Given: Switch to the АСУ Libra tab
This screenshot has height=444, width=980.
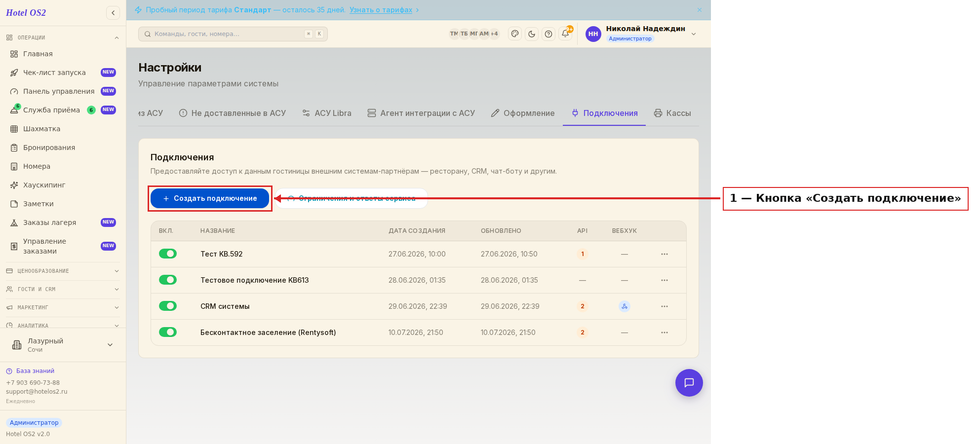Looking at the screenshot, I should [x=327, y=113].
